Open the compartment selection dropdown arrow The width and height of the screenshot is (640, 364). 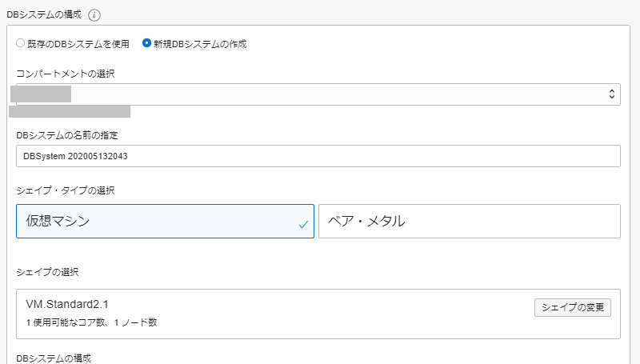612,94
